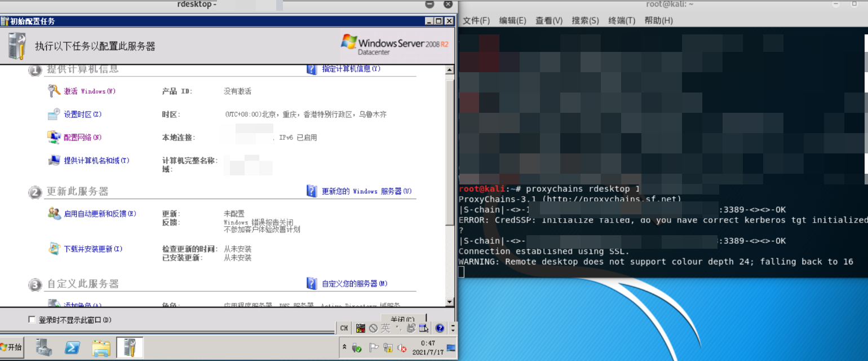Open the 终端(T) terminal menu
Screen dimensions: 868x361
[622, 20]
